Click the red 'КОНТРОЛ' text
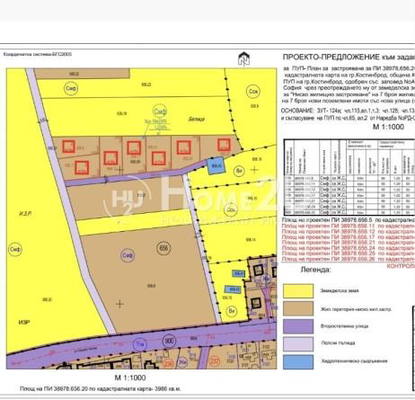This screenshot has height=400, width=415. click(x=401, y=266)
